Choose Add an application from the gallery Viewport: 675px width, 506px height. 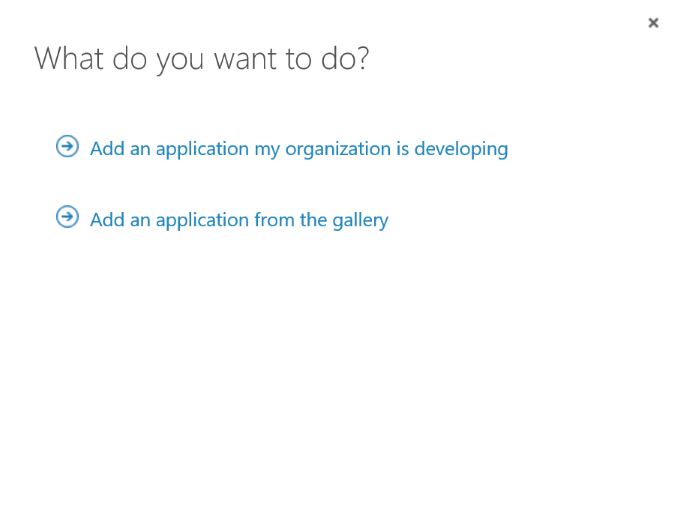[x=238, y=220]
